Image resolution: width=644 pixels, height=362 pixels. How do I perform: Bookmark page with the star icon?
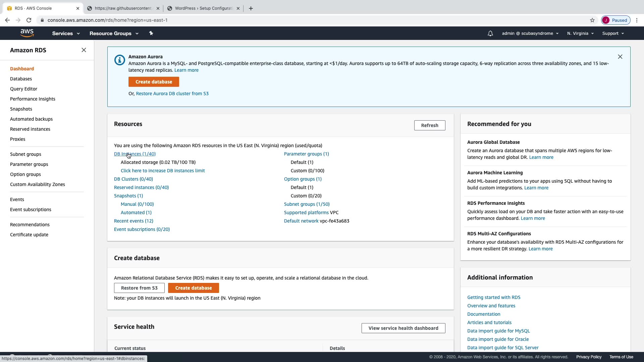point(592,20)
